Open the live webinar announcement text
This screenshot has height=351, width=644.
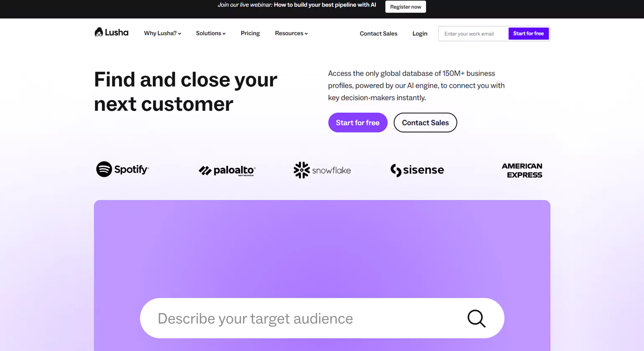coord(296,5)
